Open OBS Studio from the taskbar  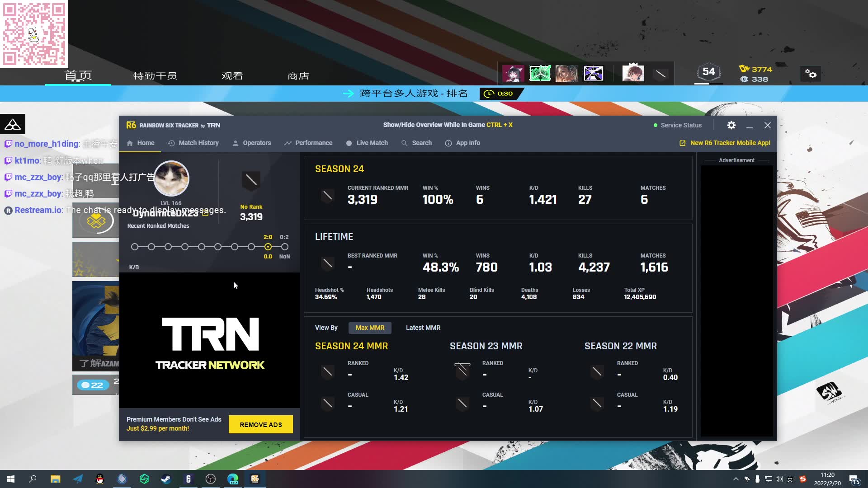pyautogui.click(x=210, y=479)
